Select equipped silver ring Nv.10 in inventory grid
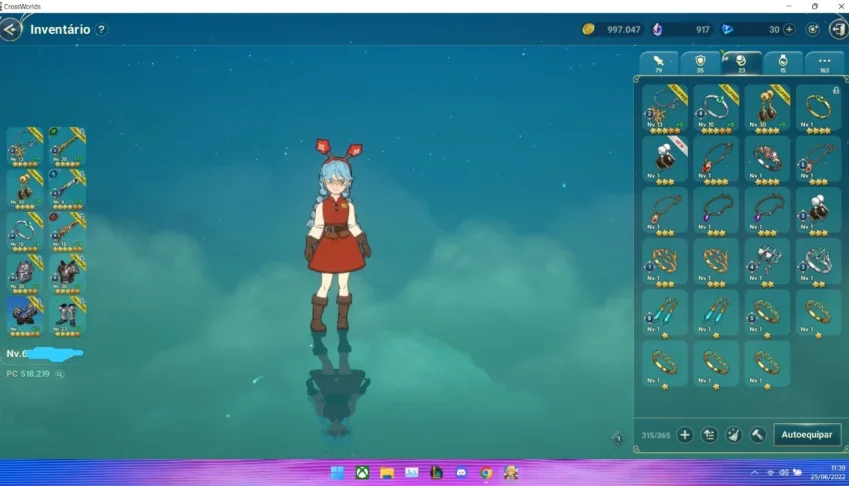 point(716,109)
